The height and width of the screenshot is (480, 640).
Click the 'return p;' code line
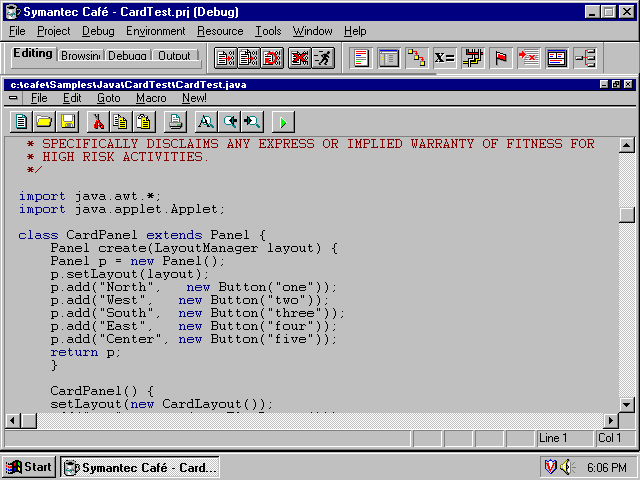[86, 352]
